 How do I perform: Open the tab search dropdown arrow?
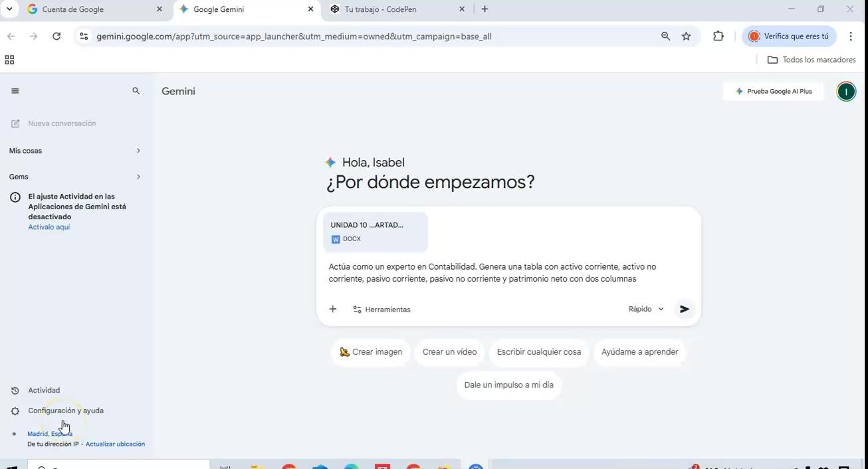pos(9,9)
